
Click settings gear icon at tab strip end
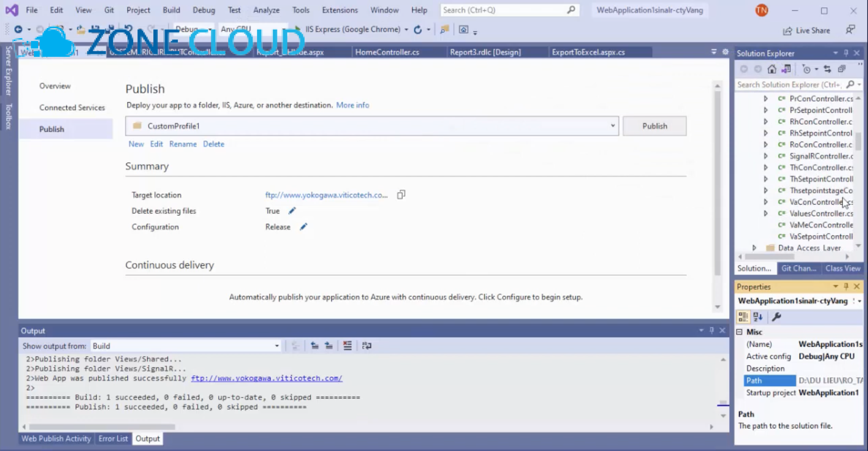[725, 52]
